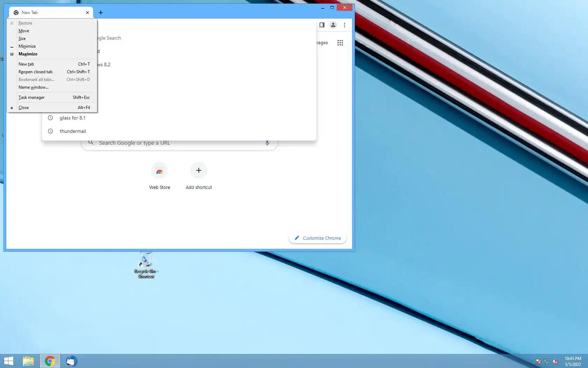Minimize the Chrome window

[323, 7]
